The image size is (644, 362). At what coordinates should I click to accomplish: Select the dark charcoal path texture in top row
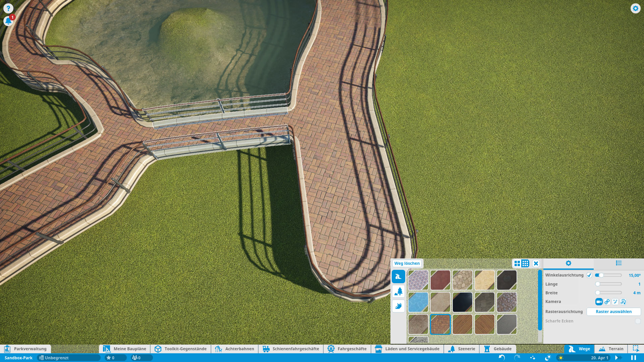pos(507,280)
